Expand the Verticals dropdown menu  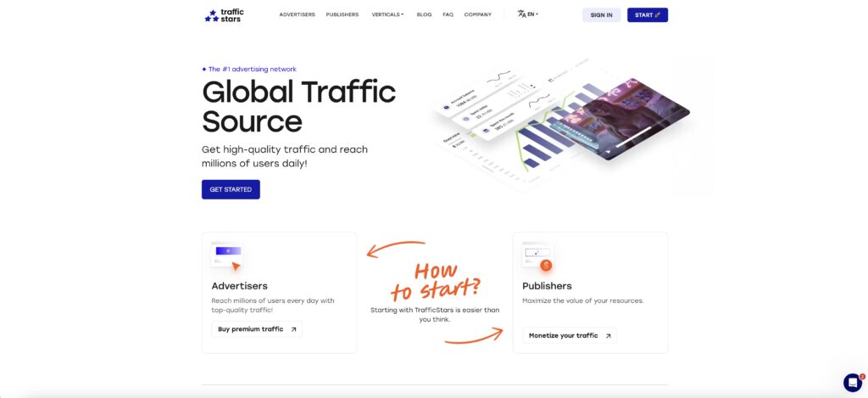tap(387, 15)
